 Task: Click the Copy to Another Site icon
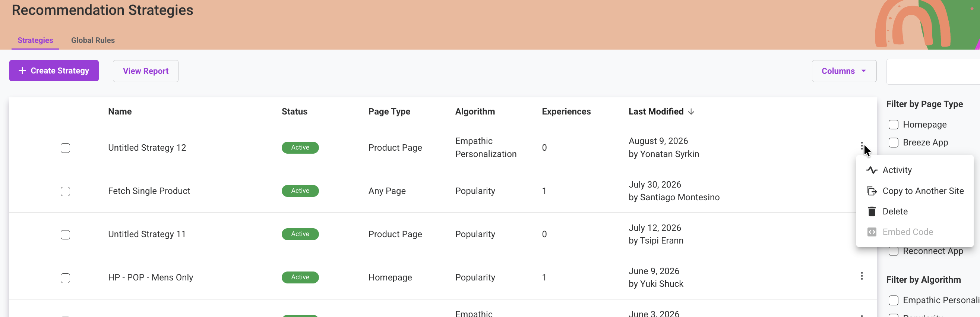click(872, 191)
